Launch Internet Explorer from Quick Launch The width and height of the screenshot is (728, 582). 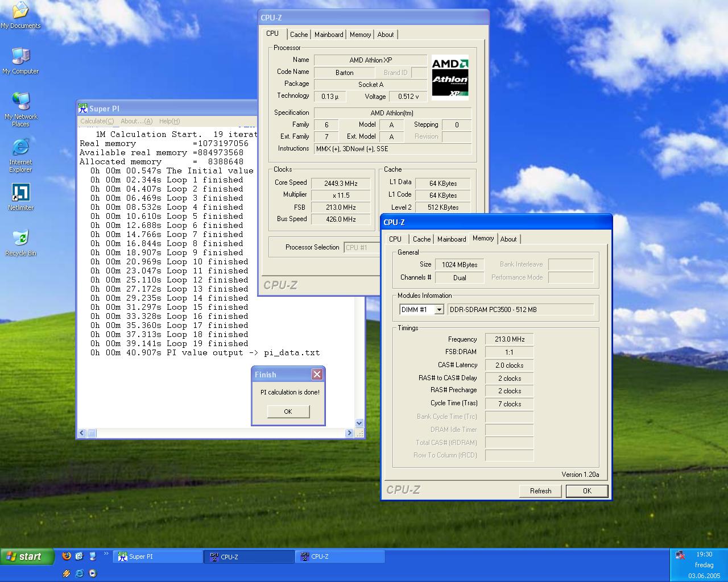(79, 573)
